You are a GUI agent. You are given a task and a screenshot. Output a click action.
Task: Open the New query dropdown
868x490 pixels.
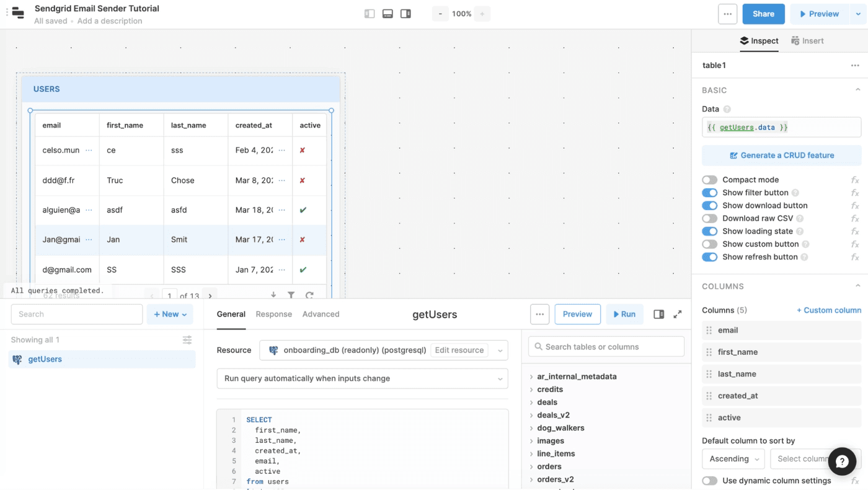tap(169, 314)
